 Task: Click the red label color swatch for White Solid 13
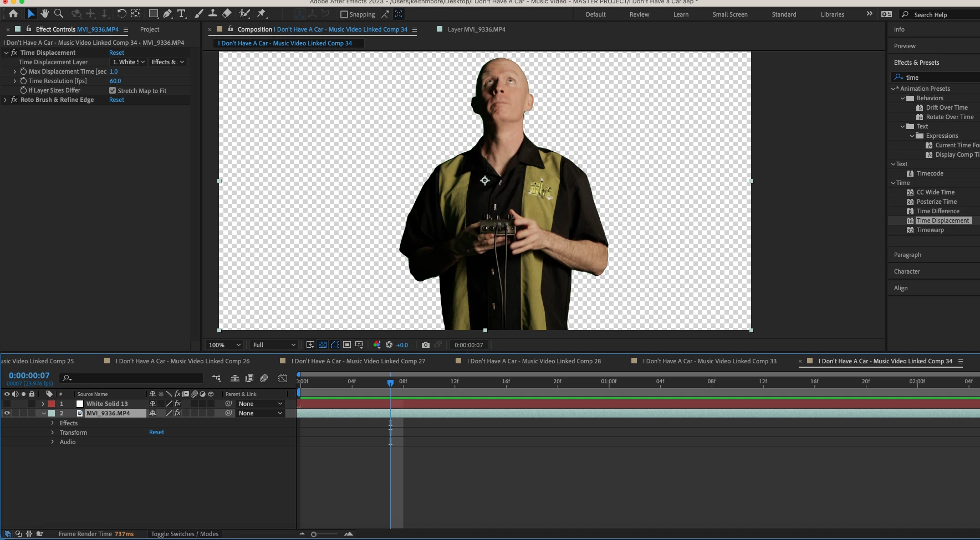[52, 404]
